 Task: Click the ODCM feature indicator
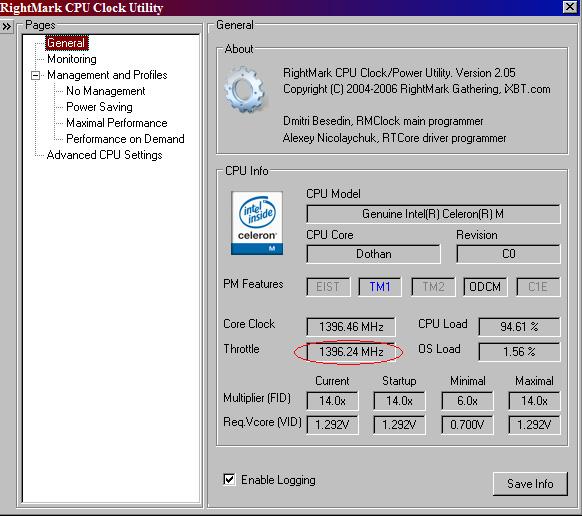(x=485, y=287)
